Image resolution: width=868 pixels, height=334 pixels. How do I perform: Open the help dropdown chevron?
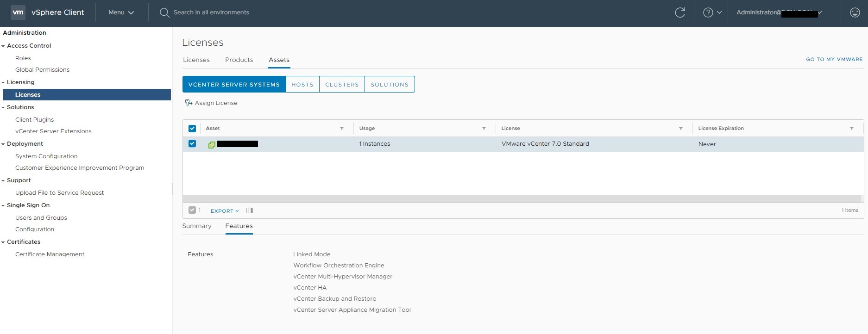[719, 12]
